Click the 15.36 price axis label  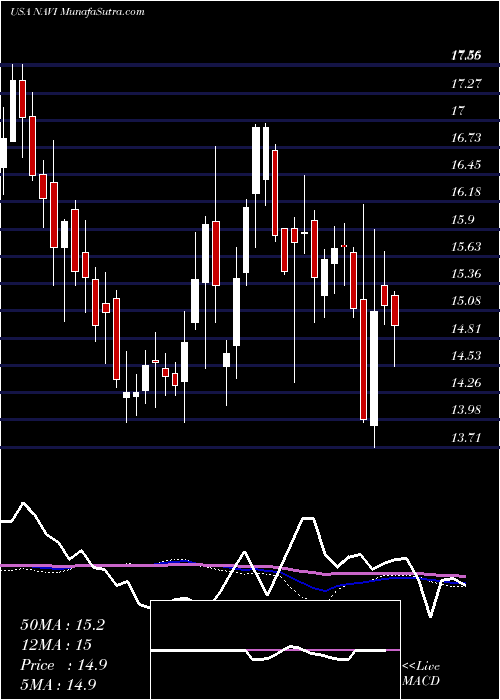[x=466, y=274]
